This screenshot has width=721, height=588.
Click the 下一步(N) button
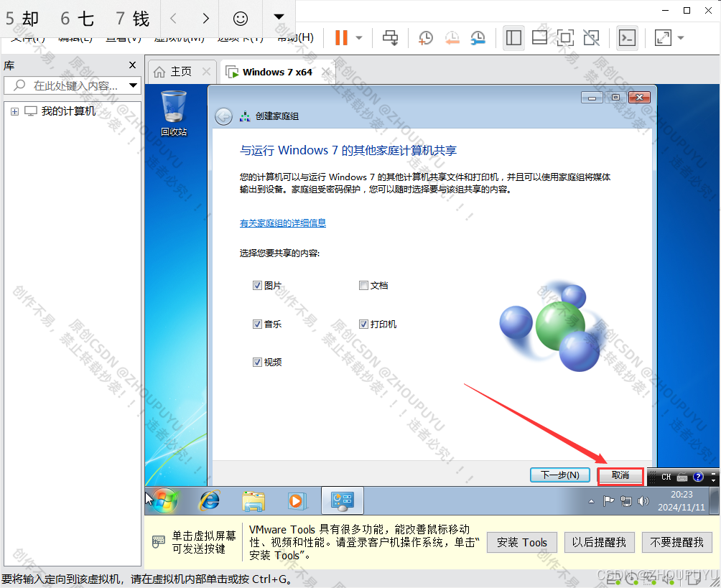pyautogui.click(x=559, y=475)
